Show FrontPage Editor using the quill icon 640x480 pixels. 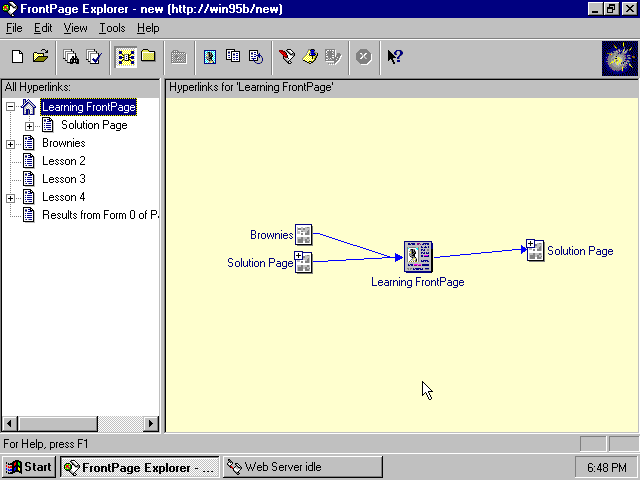pyautogui.click(x=287, y=57)
